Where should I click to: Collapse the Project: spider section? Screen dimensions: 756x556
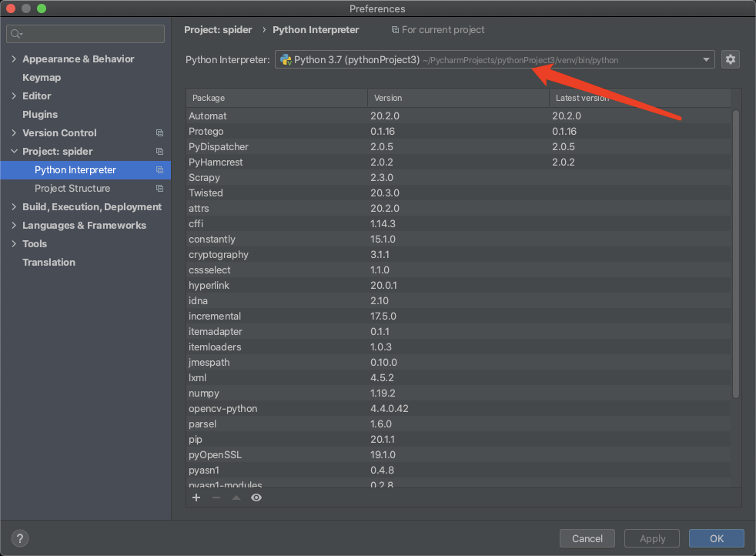coord(14,152)
